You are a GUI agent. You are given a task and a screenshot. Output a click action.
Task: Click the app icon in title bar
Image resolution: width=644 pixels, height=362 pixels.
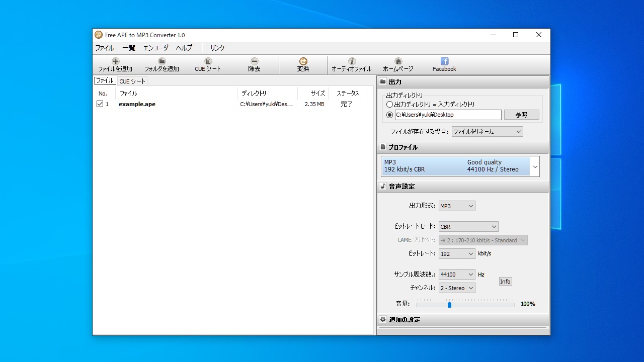click(x=99, y=35)
